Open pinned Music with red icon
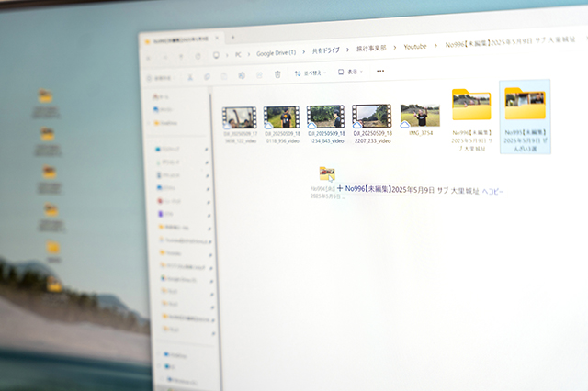Screen dimensions: 588x391 point(169,201)
